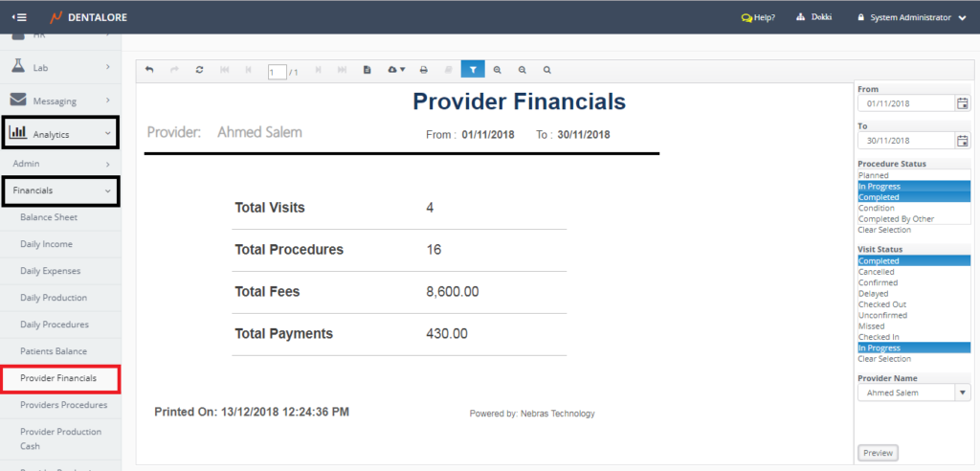Click the Help? link in header
Viewport: 980px width, 471px height.
click(x=758, y=17)
